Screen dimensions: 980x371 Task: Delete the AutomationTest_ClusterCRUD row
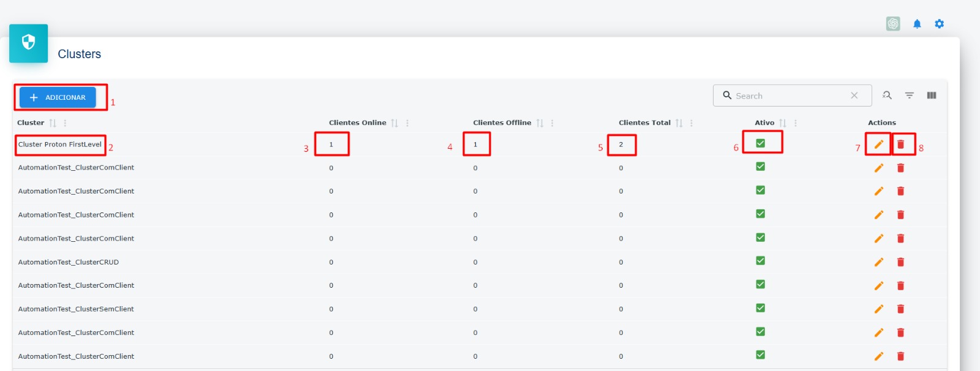coord(900,262)
